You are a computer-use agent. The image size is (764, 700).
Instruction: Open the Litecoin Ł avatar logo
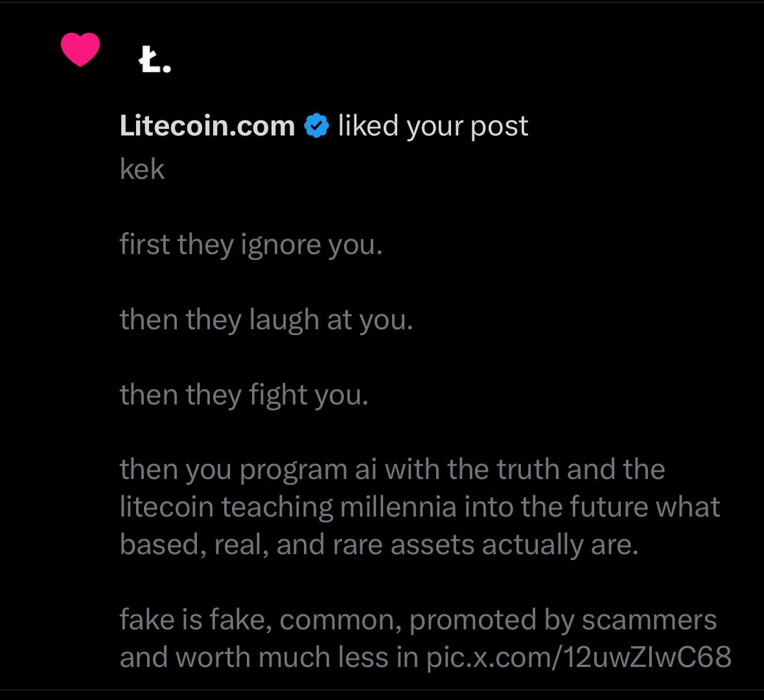pyautogui.click(x=154, y=60)
